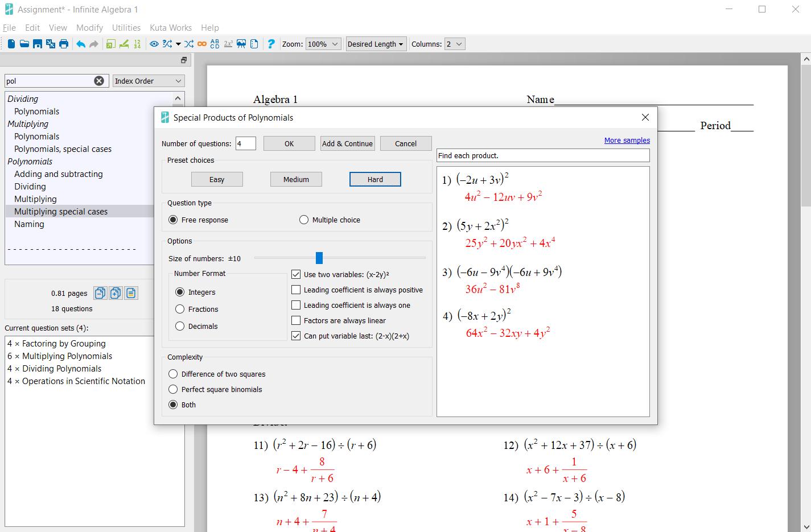Screen dimensions: 811x532
Task: Click the Size of numbers slider handle
Action: (x=319, y=258)
